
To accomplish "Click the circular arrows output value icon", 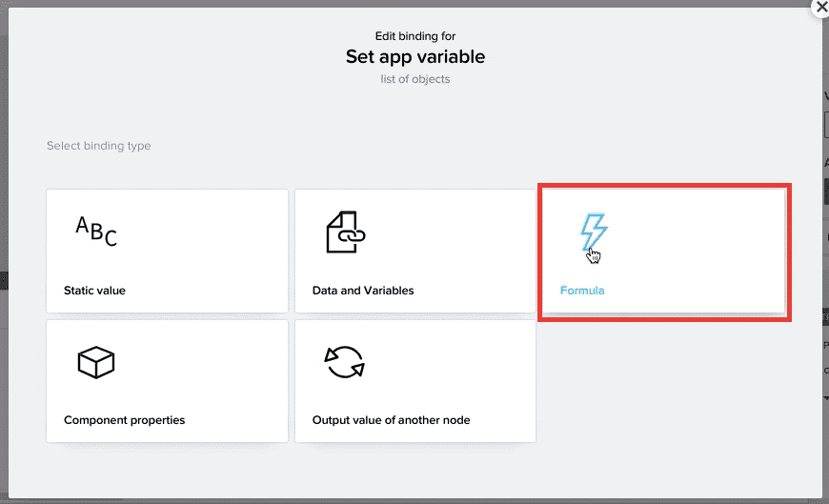I will click(x=345, y=362).
